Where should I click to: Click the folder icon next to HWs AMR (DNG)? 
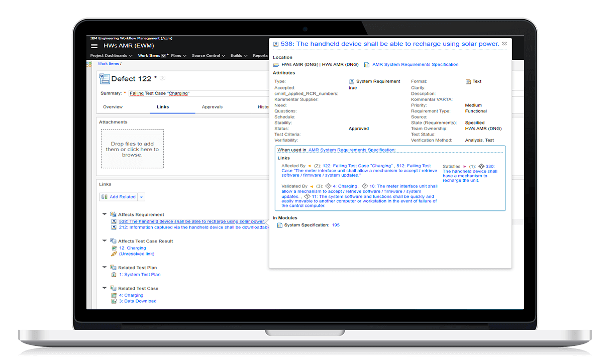(x=275, y=64)
